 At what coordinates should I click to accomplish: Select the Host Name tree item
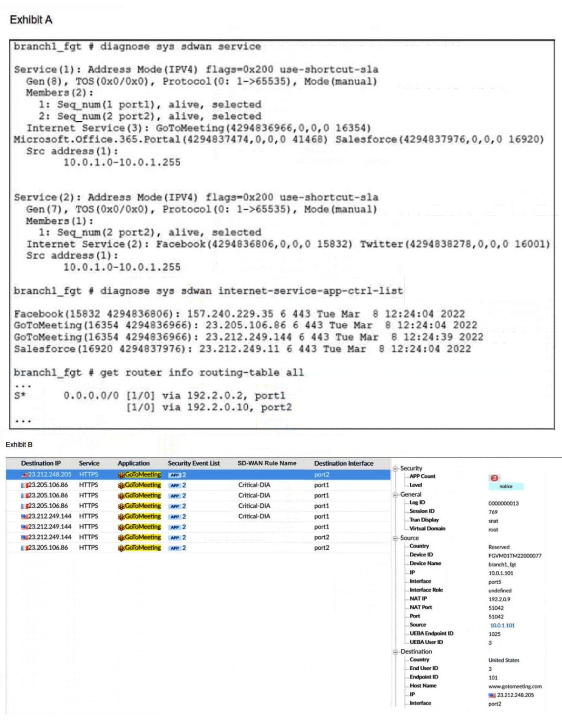point(423,686)
